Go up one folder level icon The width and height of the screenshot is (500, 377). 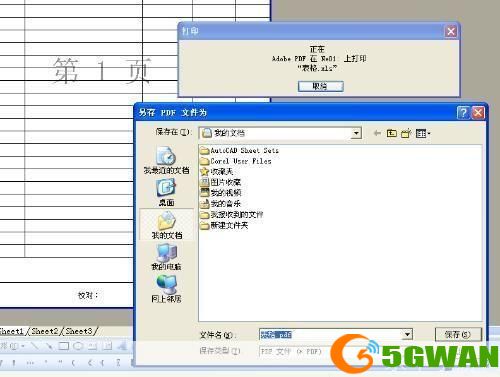(x=391, y=133)
